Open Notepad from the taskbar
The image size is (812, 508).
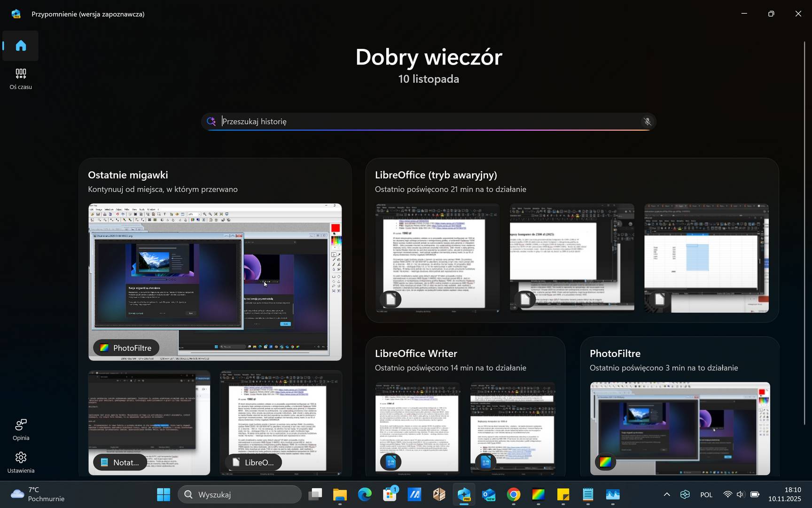click(x=587, y=494)
